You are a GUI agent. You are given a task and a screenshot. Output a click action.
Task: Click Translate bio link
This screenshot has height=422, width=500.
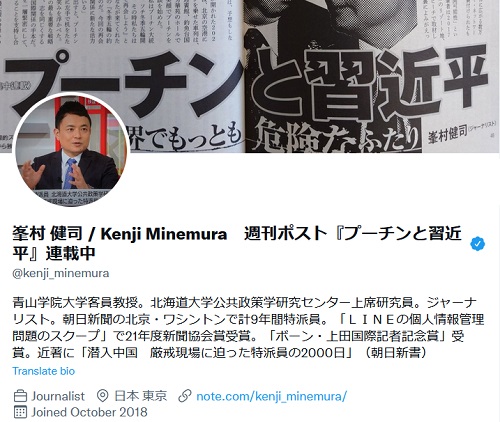coord(44,371)
